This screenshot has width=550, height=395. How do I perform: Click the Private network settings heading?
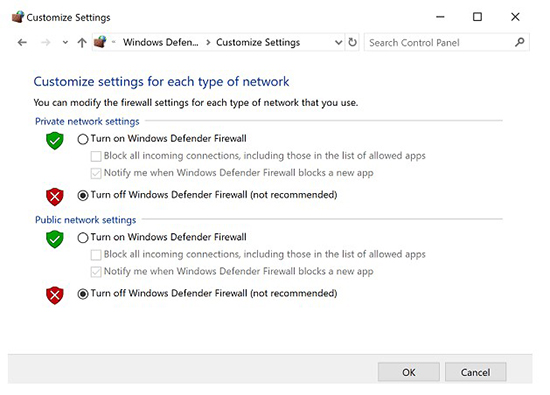coord(87,121)
